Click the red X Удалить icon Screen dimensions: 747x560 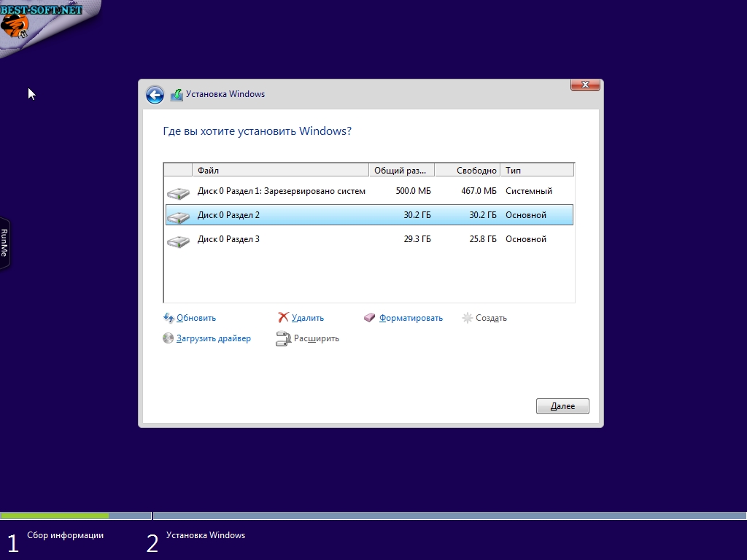coord(283,318)
